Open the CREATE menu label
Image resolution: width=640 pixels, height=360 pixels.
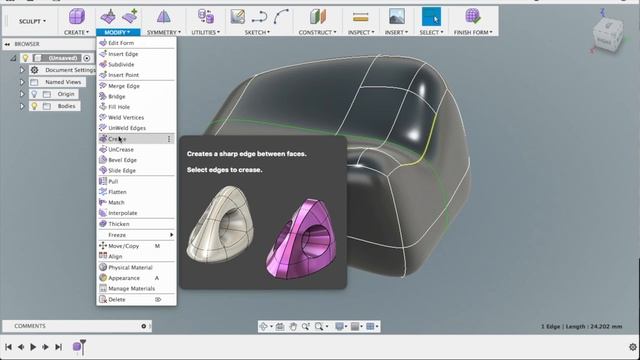pyautogui.click(x=76, y=32)
